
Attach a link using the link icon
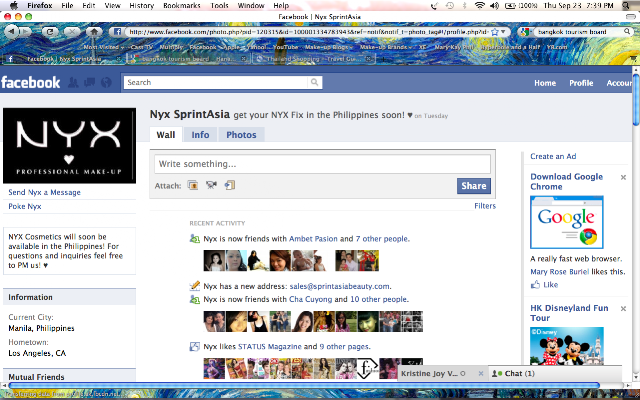coord(230,185)
